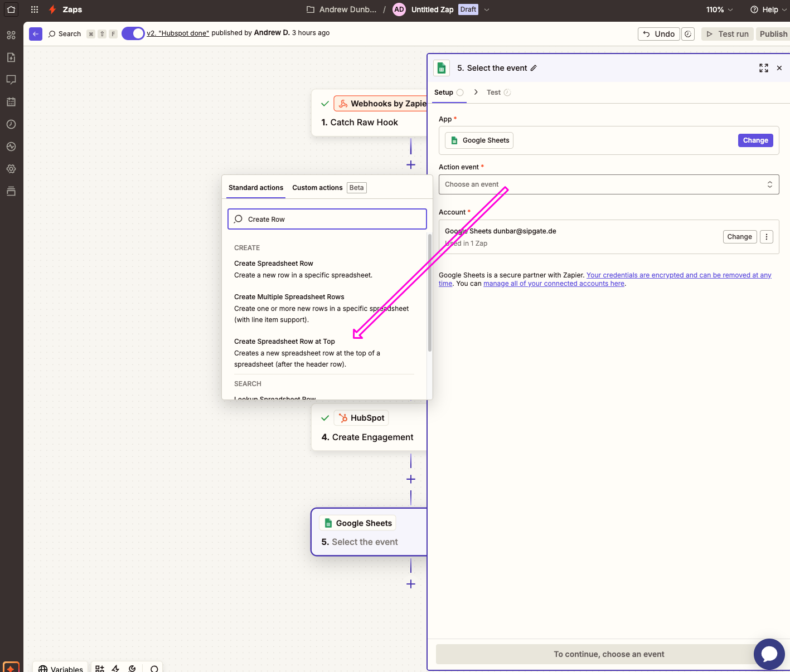The height and width of the screenshot is (672, 790).
Task: Open the Zap details document icon
Action: (11, 57)
